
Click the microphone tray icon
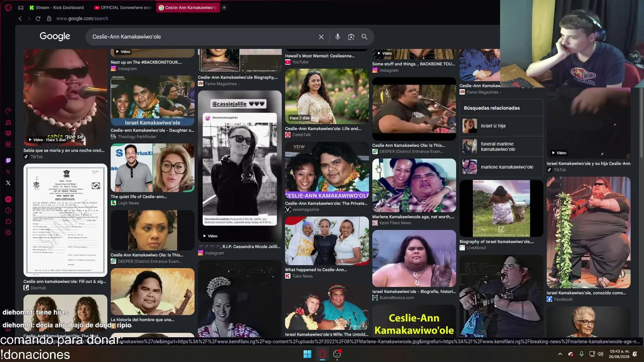(581, 354)
